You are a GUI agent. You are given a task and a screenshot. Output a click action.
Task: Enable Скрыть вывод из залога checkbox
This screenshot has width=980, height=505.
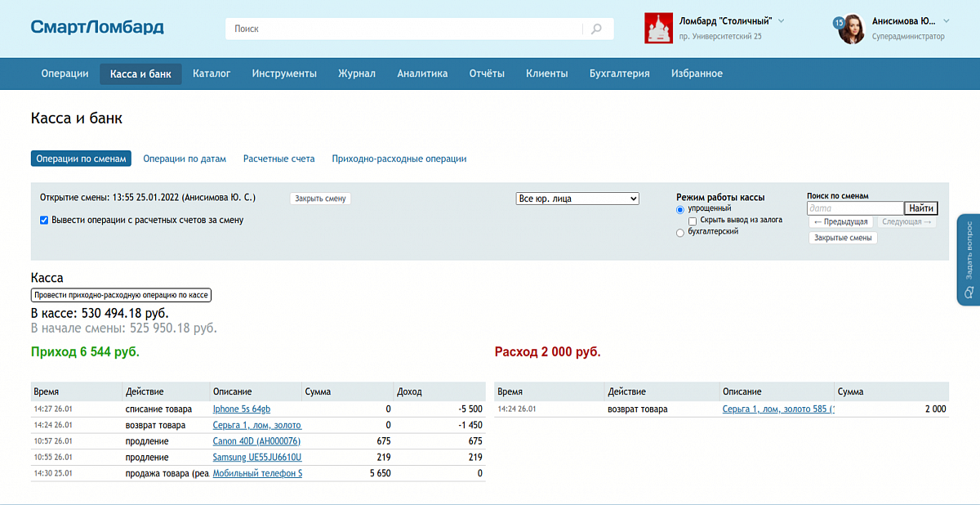click(x=693, y=221)
